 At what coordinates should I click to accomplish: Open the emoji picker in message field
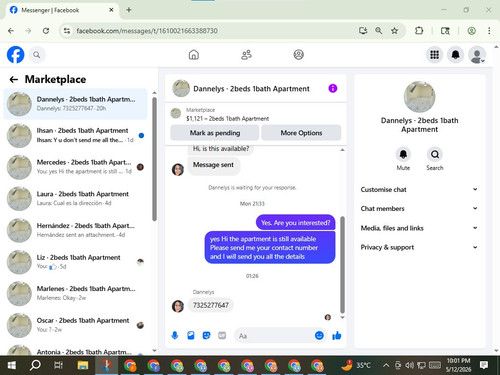pyautogui.click(x=319, y=335)
